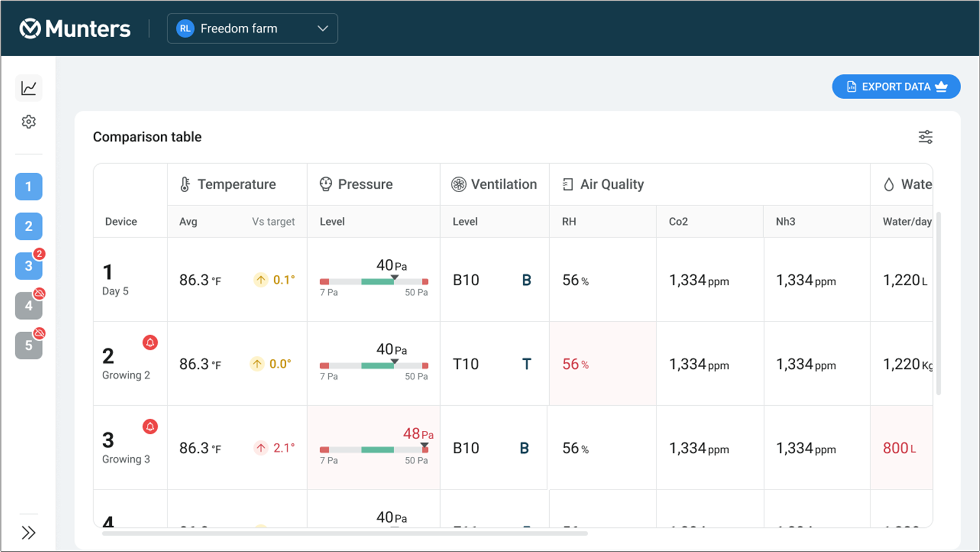Click the alarm bell on device 2 row
This screenshot has width=980, height=552.
150,343
